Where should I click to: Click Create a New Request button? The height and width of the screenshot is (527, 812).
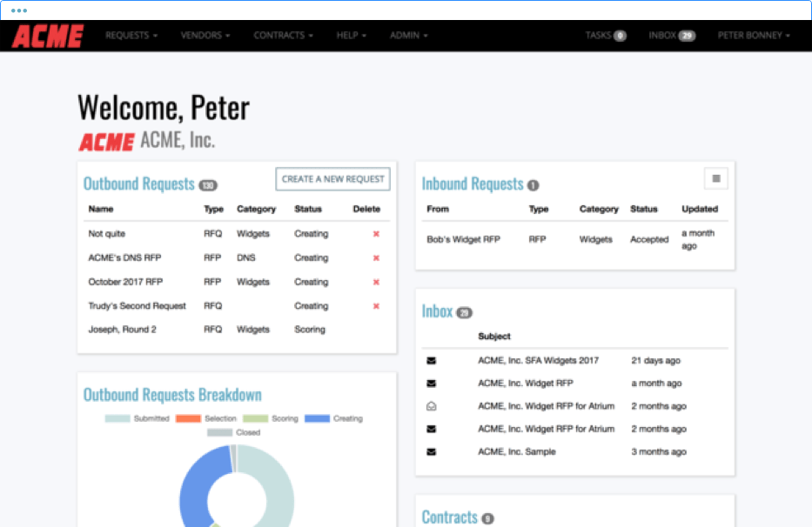333,179
